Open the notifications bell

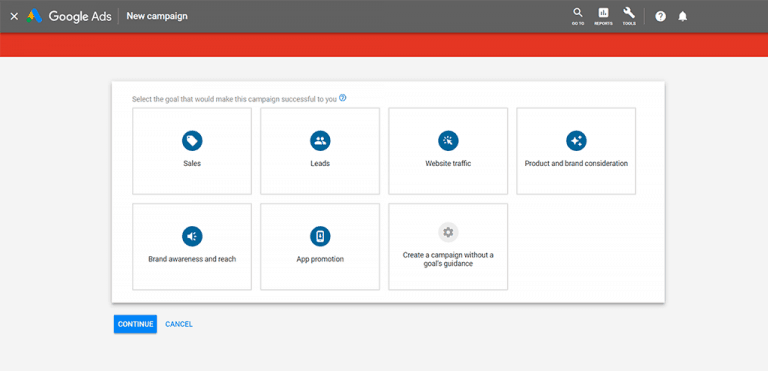[683, 17]
